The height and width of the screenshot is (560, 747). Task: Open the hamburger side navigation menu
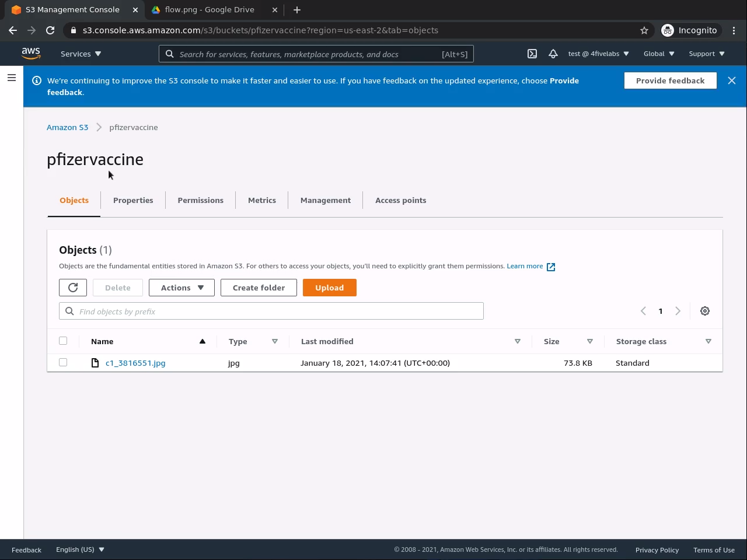coord(12,78)
